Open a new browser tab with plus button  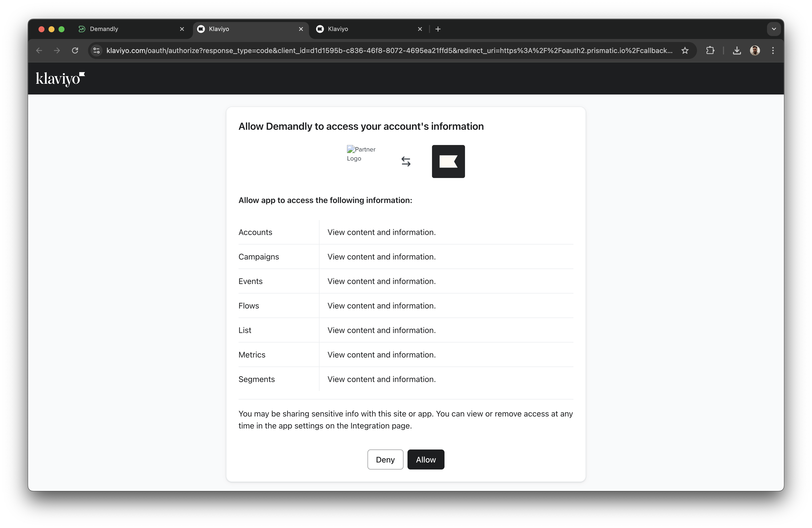[x=438, y=29]
